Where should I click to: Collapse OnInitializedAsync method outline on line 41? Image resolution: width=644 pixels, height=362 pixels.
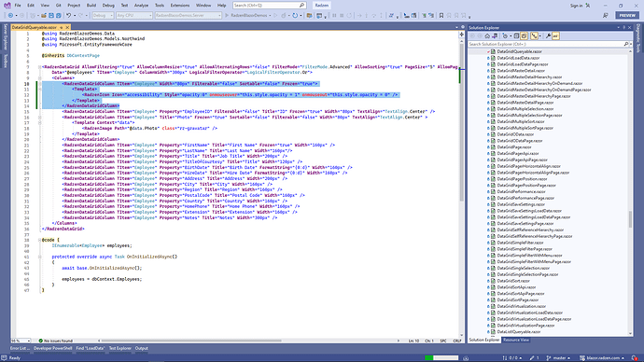tap(40, 257)
